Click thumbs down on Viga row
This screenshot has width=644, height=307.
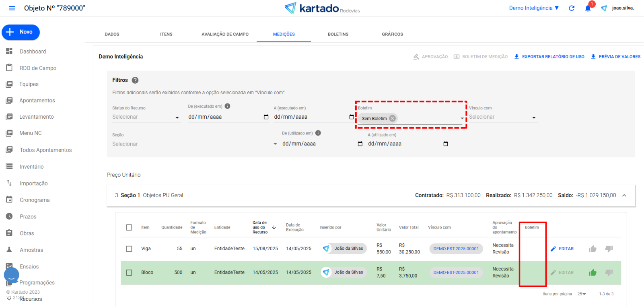coord(609,249)
